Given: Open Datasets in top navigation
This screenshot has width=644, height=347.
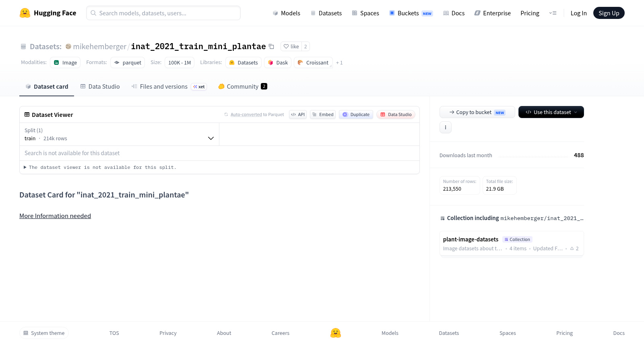Looking at the screenshot, I should (326, 13).
